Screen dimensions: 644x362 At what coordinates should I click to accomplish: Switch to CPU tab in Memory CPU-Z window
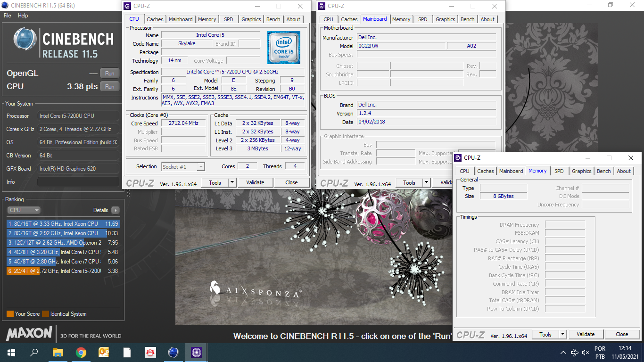465,171
